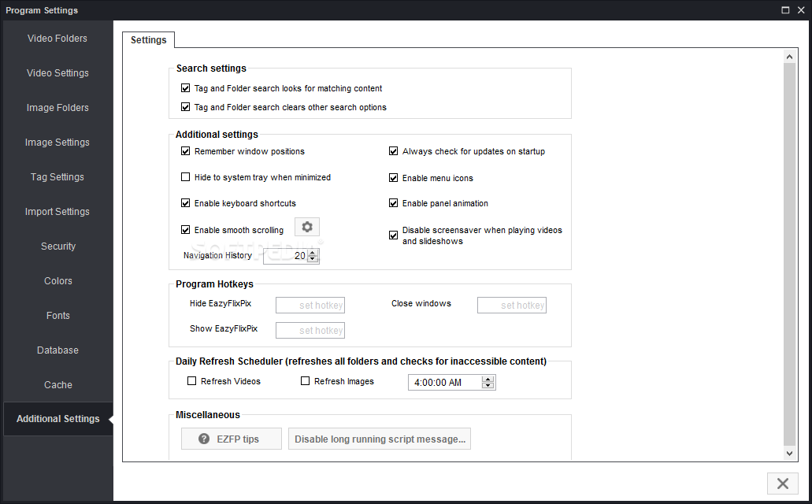Uncheck Remember window positions
Viewport: 812px width, 504px height.
pos(185,151)
